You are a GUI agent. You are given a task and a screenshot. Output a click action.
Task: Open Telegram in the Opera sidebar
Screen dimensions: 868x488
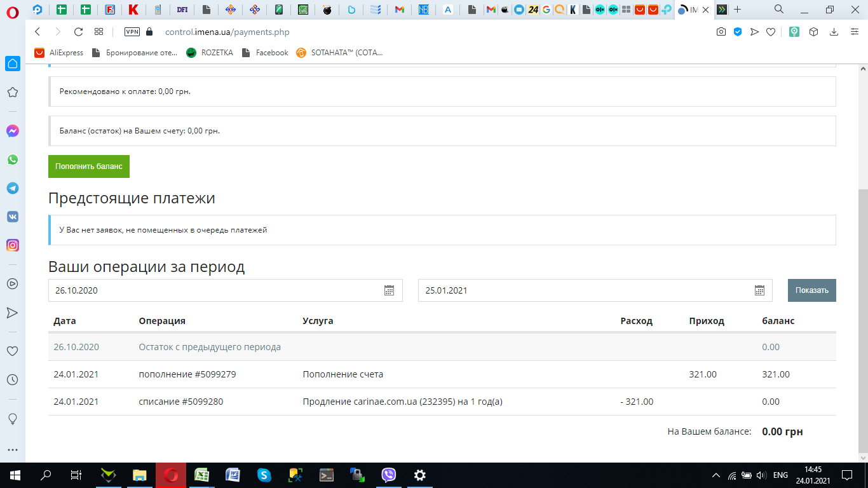[x=12, y=188]
